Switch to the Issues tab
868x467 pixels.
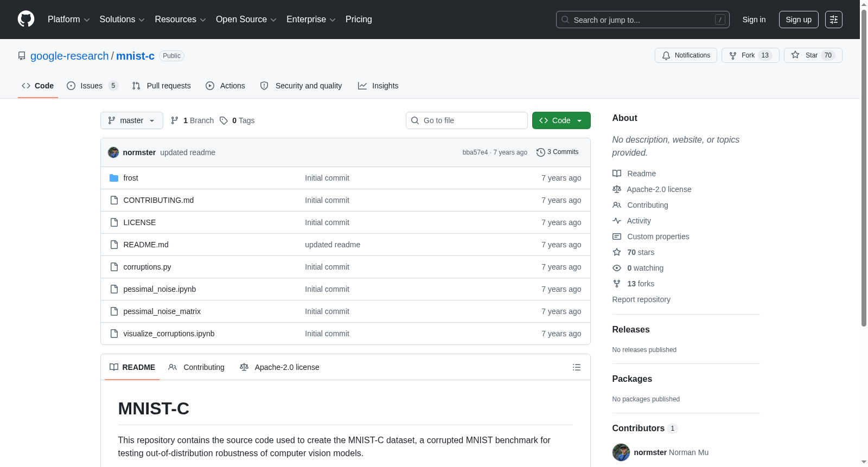[x=92, y=86]
